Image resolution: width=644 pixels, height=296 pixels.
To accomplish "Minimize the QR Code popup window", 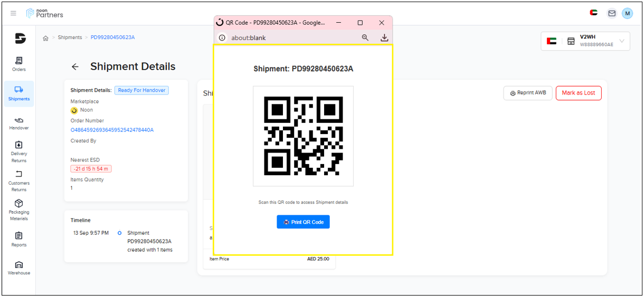I will pyautogui.click(x=338, y=23).
